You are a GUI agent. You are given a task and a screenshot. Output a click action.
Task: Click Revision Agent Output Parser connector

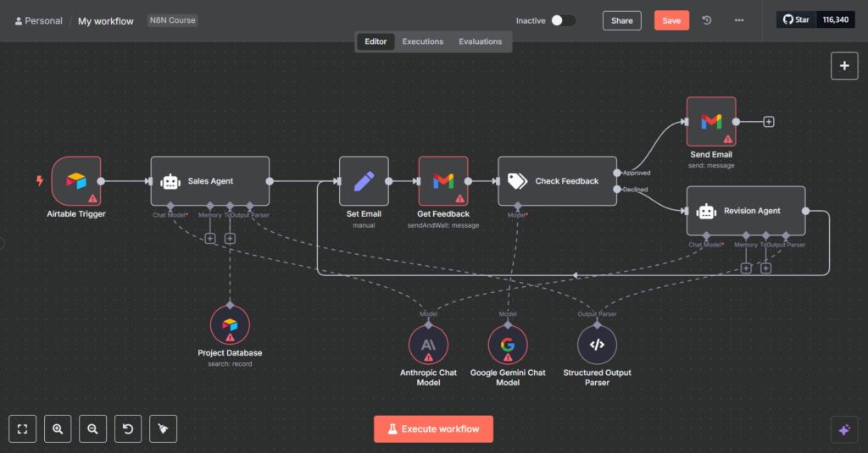click(786, 235)
